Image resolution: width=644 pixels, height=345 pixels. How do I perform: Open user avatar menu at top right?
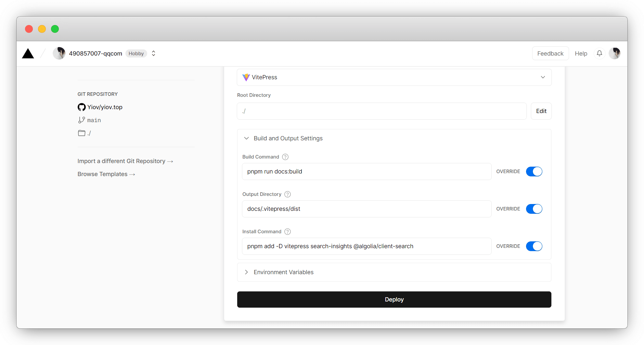[614, 53]
